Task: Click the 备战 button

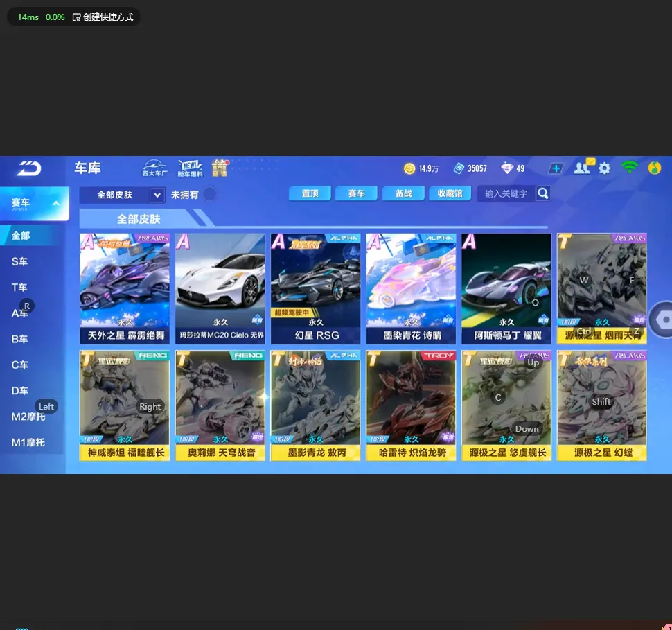Action: coord(403,193)
